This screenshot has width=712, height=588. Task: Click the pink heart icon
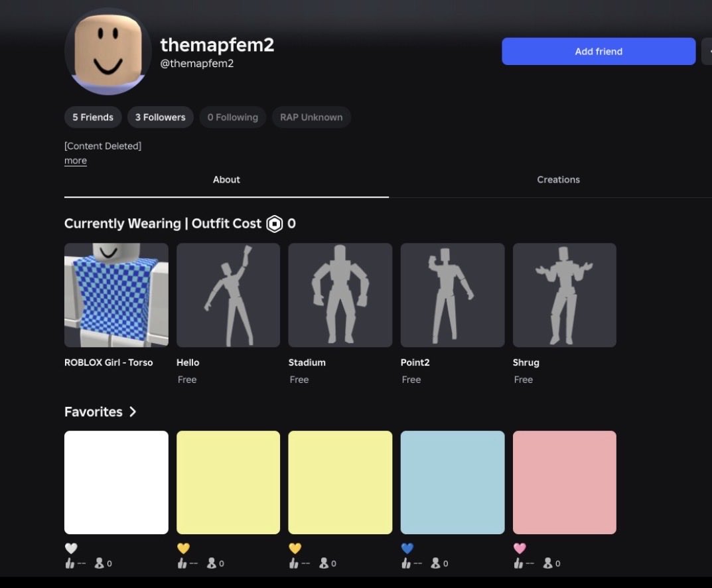pyautogui.click(x=520, y=548)
